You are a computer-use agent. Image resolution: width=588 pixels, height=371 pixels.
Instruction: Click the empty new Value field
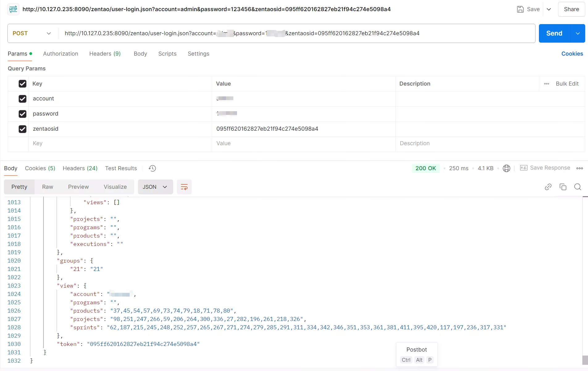click(x=303, y=144)
